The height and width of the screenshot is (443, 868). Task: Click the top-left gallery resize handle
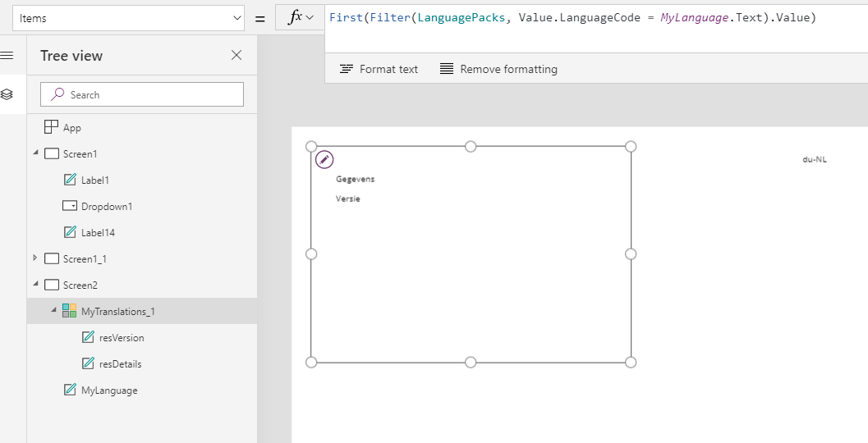pyautogui.click(x=311, y=146)
